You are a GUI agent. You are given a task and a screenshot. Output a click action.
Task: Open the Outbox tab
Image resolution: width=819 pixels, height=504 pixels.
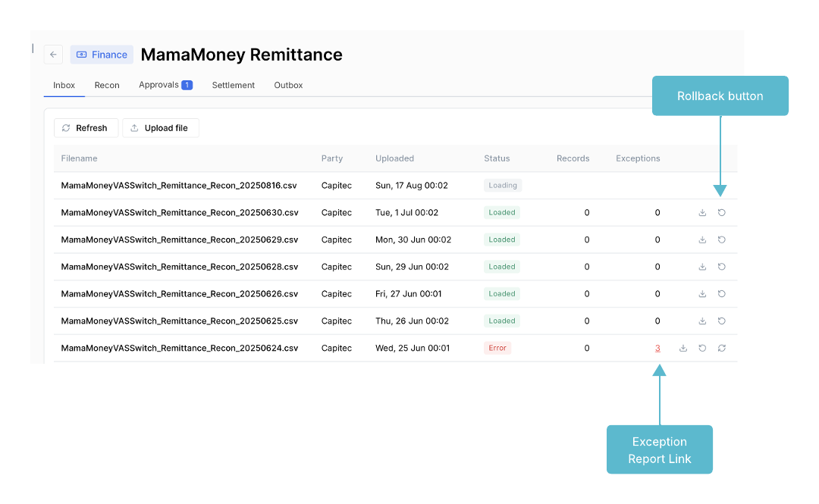click(x=288, y=85)
